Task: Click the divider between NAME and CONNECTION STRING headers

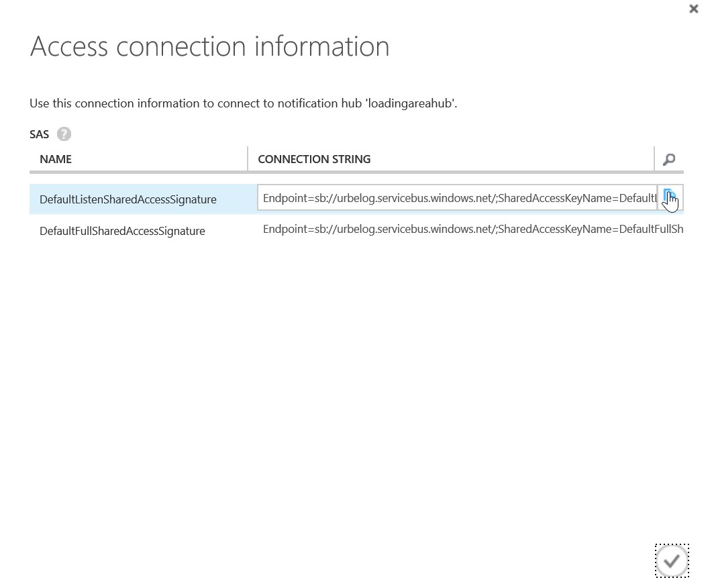Action: click(x=248, y=159)
